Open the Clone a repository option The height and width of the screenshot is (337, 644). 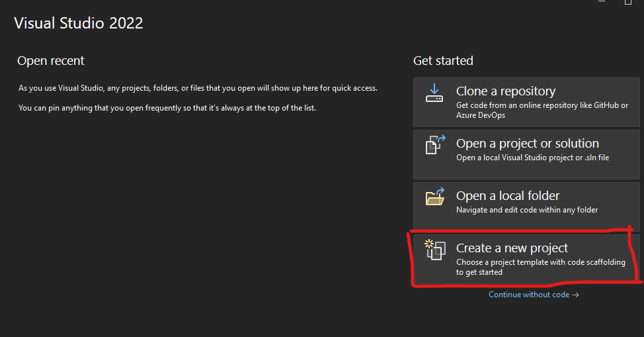coord(526,102)
